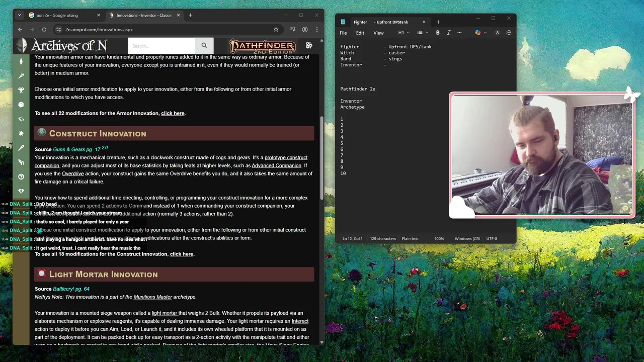Open Armor Innovation 'click here' link

click(x=173, y=113)
